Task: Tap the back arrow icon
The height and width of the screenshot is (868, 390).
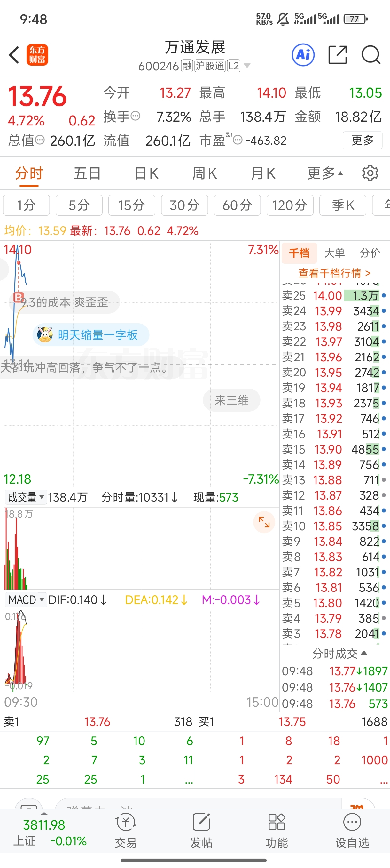Action: point(14,55)
